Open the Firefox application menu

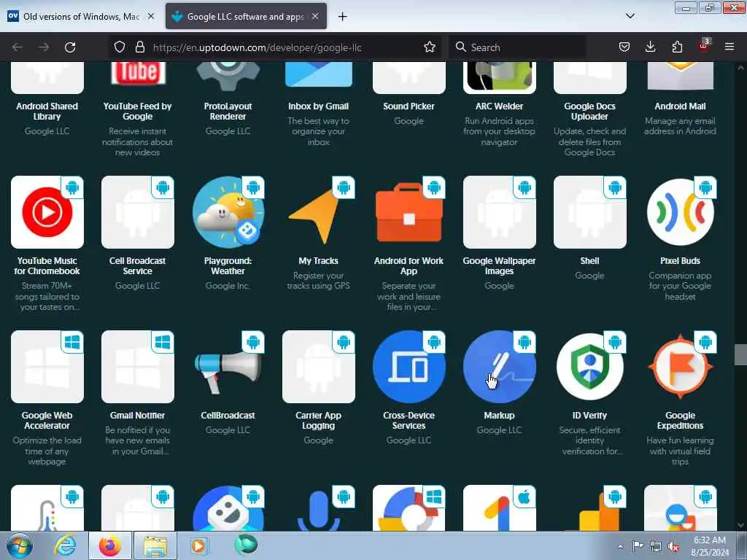pos(729,47)
